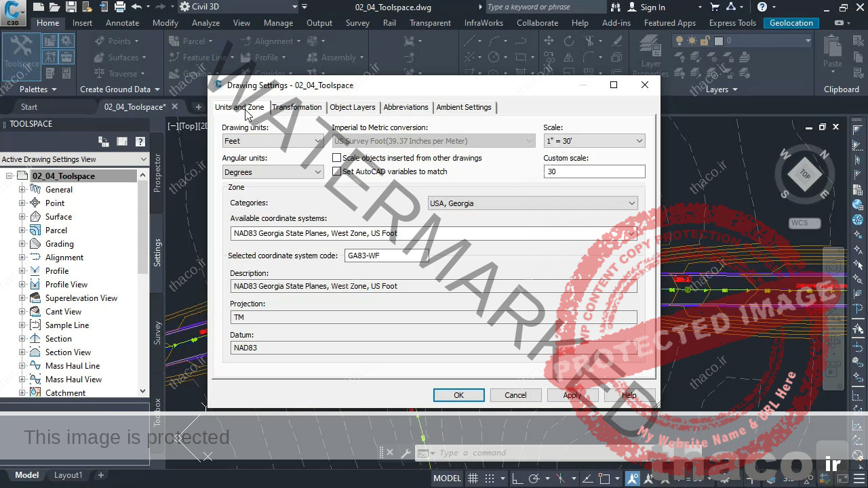Screen dimensions: 868x488
Task: Open the Angular units Degrees dropdown
Action: pos(273,172)
